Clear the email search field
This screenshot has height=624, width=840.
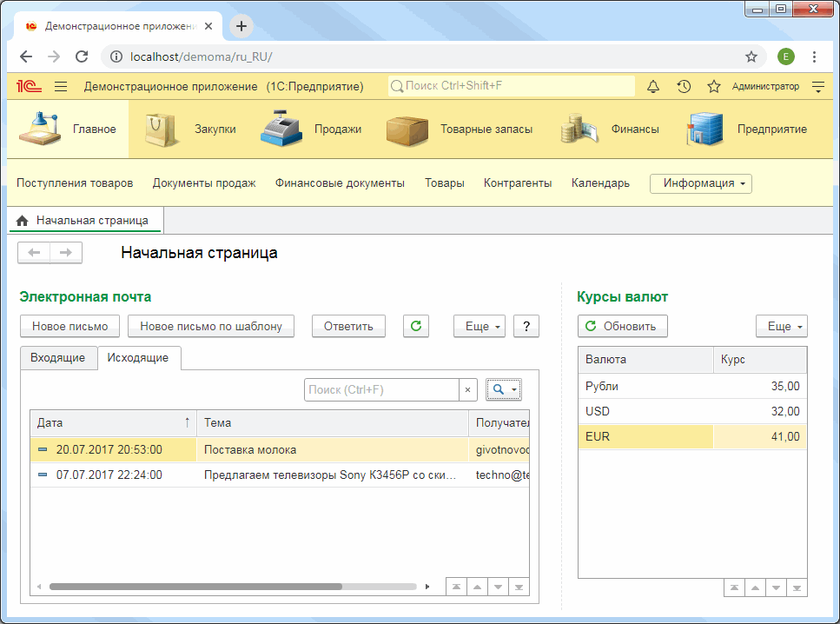467,389
